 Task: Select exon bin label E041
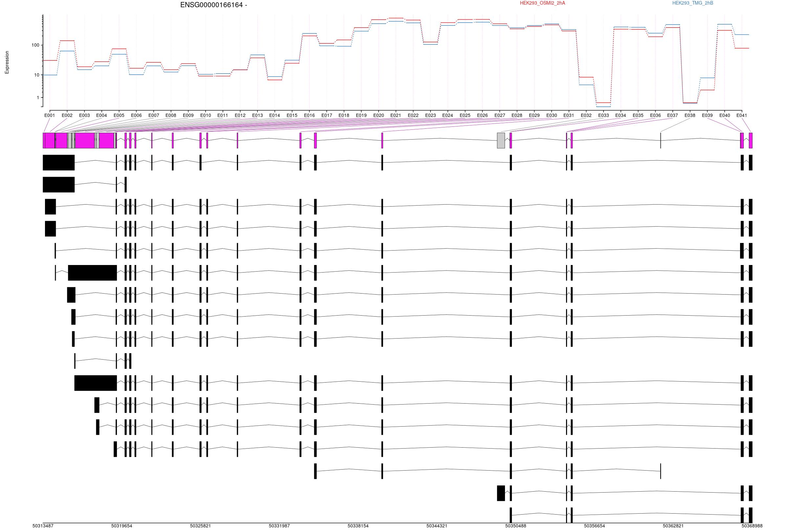(742, 115)
